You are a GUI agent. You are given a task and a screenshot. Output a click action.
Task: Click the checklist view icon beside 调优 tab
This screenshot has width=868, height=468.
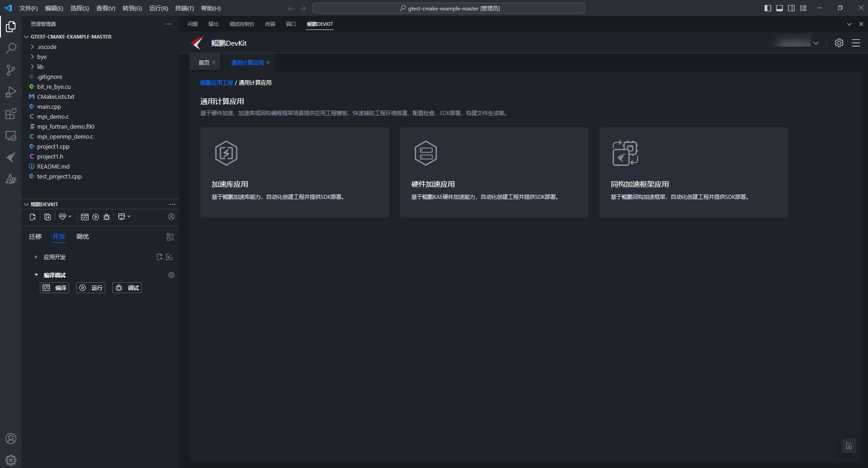[x=171, y=237]
